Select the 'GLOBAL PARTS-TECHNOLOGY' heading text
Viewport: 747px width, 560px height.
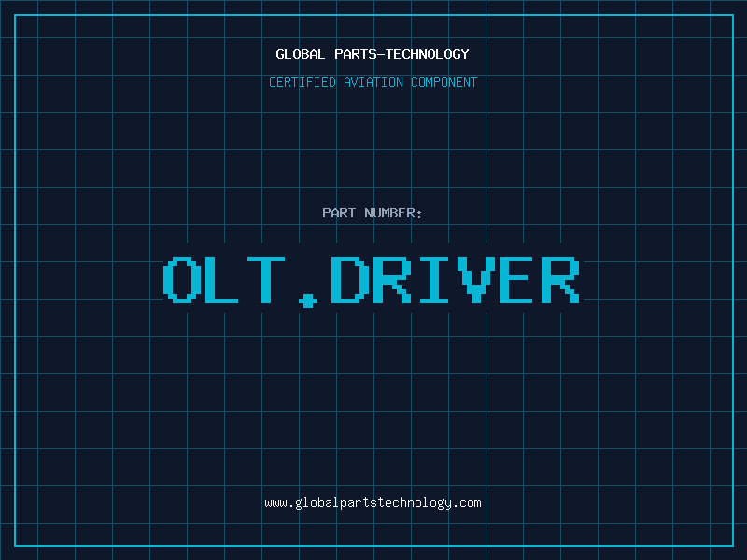373,54
